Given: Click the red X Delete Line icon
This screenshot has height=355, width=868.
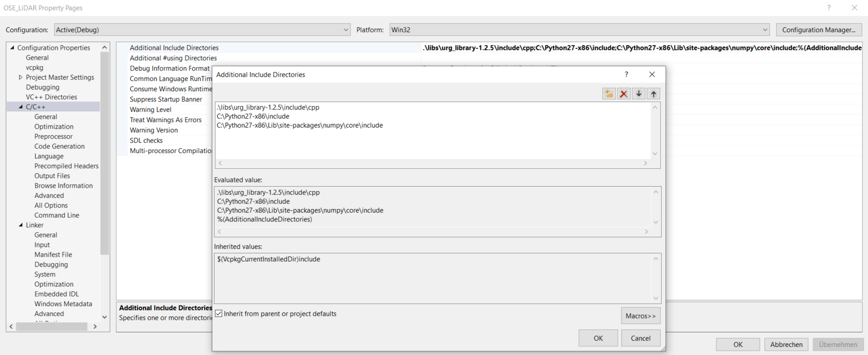Looking at the screenshot, I should tap(624, 94).
